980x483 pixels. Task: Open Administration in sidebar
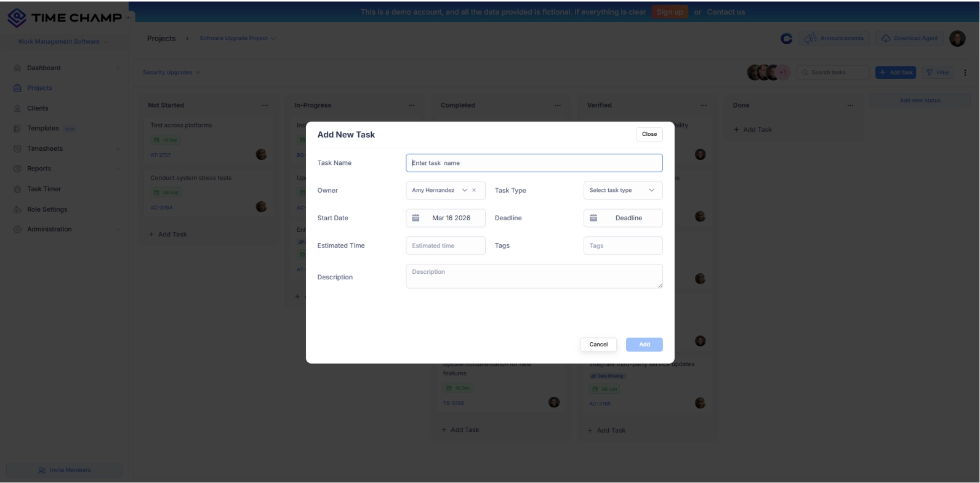pos(49,230)
